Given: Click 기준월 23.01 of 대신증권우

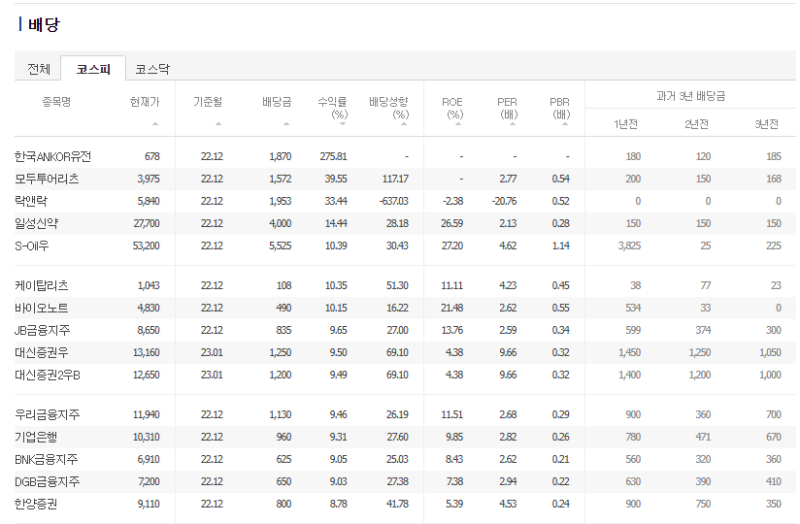Looking at the screenshot, I should pyautogui.click(x=212, y=353).
